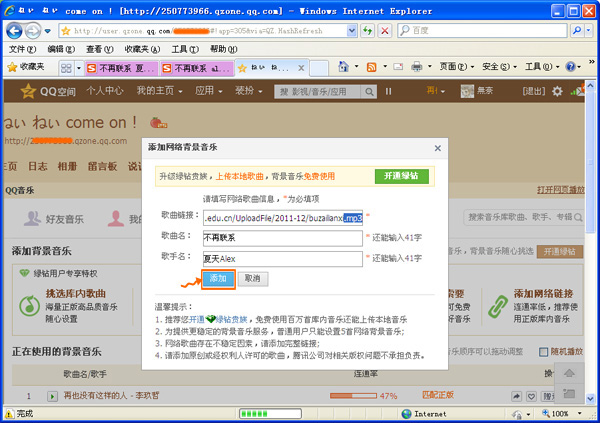Open a new blank tab
The width and height of the screenshot is (600, 423).
click(x=319, y=68)
